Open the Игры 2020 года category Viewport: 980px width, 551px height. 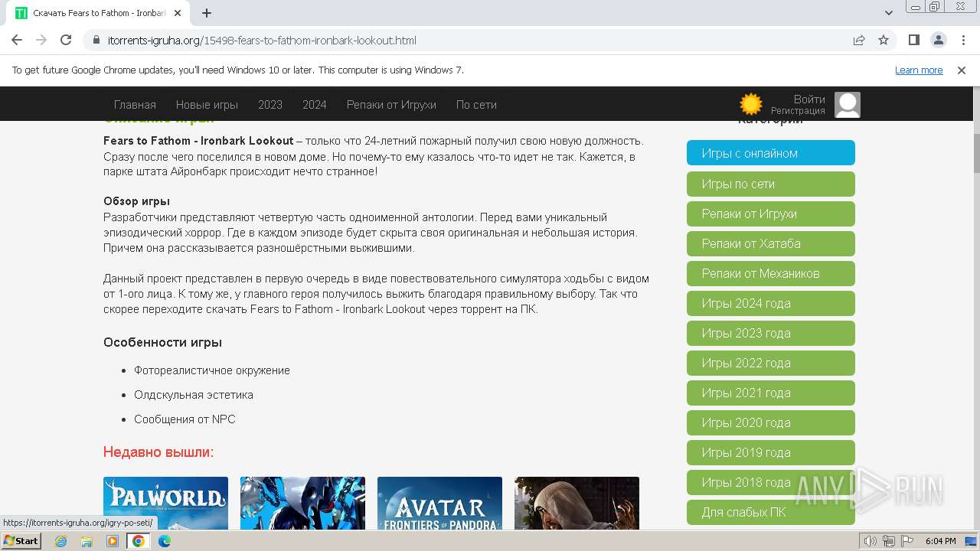click(x=771, y=422)
